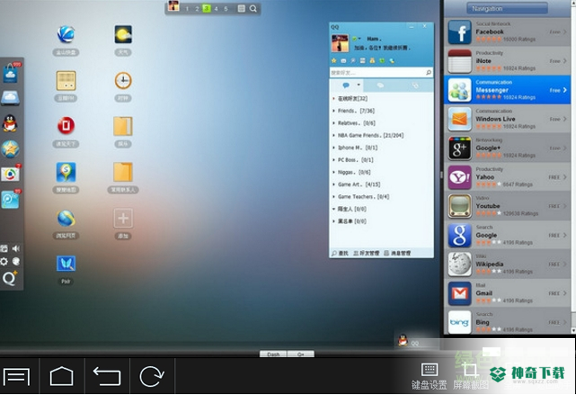Select the contacts chat-bubble tab in QQ
This screenshot has height=395, width=576.
pyautogui.click(x=346, y=85)
